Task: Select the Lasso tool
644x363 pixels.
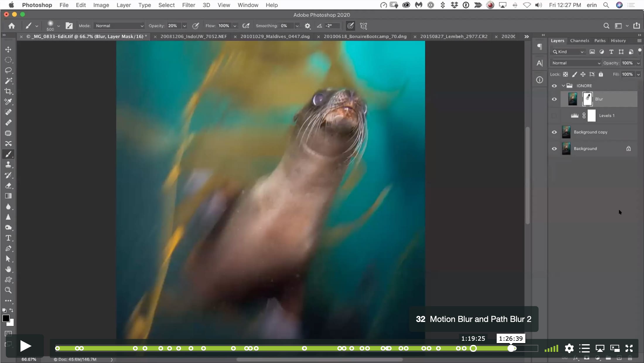Action: (8, 70)
